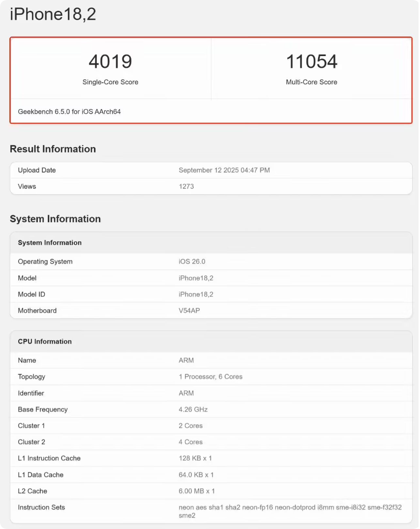420x529 pixels.
Task: Click the Multi-Core Score label
Action: 312,82
